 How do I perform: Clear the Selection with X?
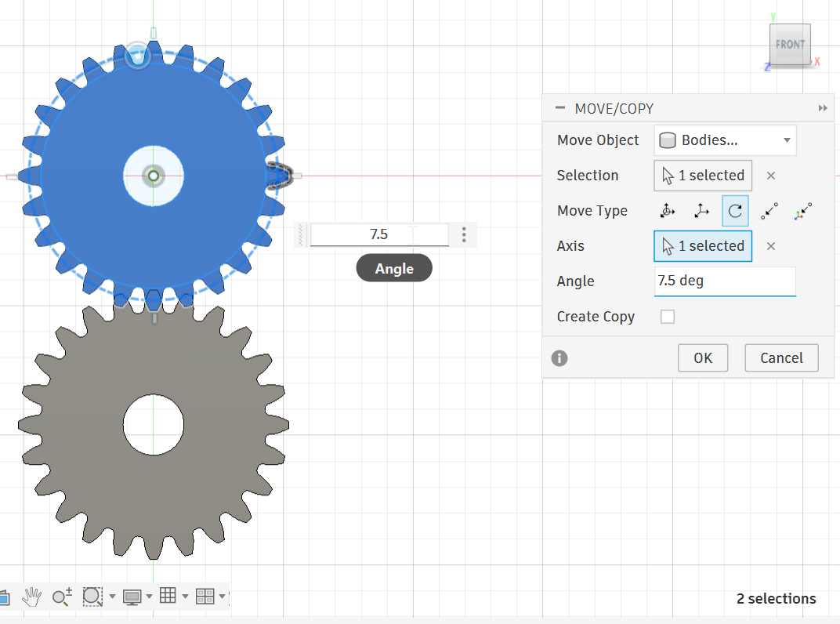771,176
